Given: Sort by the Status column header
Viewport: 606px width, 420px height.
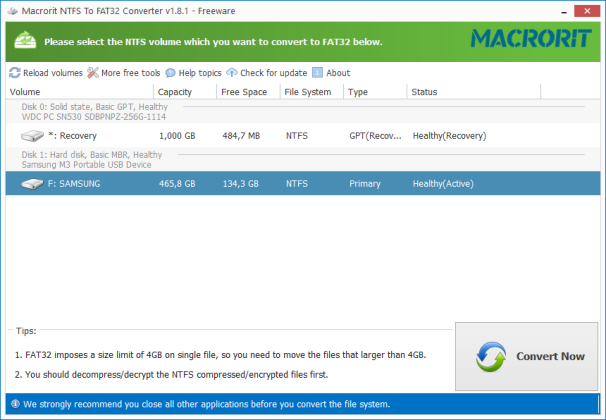Looking at the screenshot, I should (474, 92).
